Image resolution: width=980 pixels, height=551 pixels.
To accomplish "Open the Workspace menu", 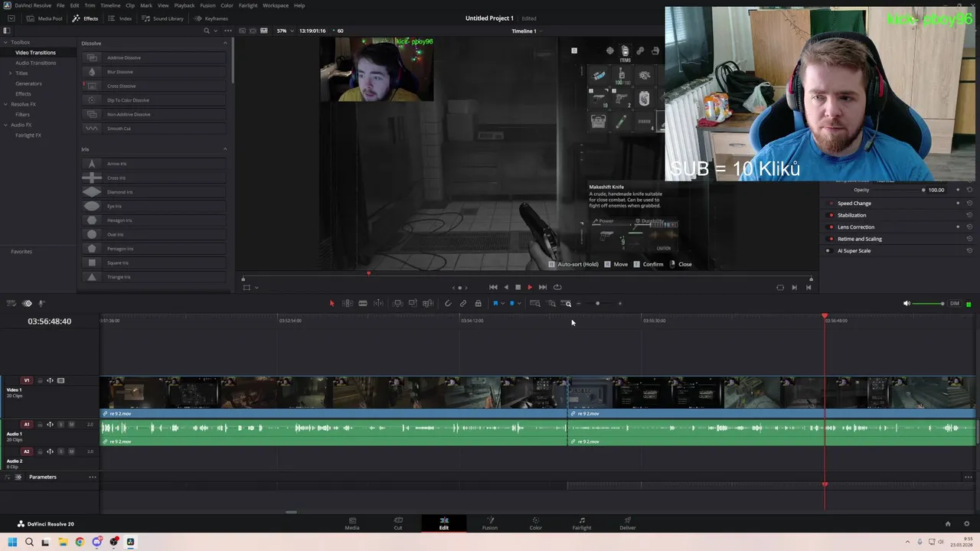I will (x=276, y=5).
